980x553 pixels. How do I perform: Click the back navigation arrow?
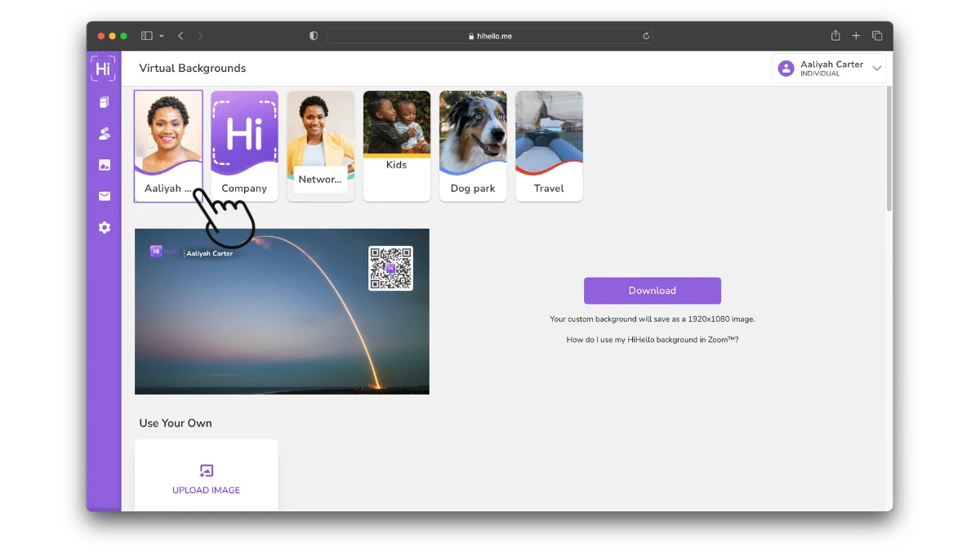click(x=180, y=35)
